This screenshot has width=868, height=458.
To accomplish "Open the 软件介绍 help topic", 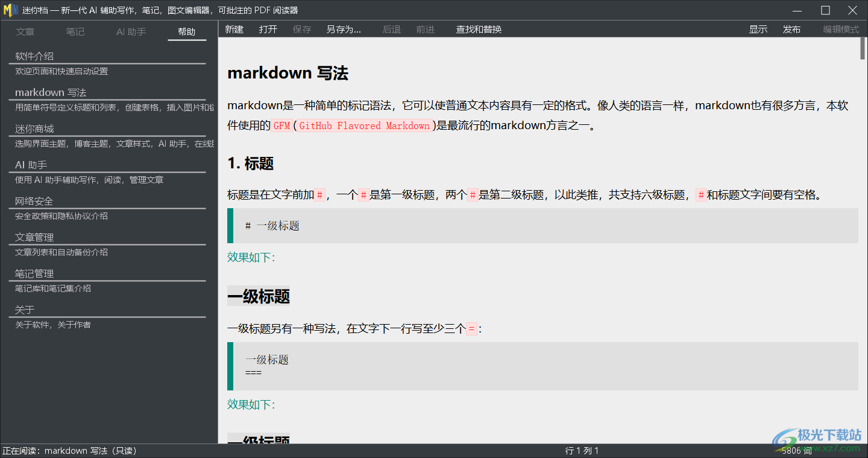I will [34, 56].
